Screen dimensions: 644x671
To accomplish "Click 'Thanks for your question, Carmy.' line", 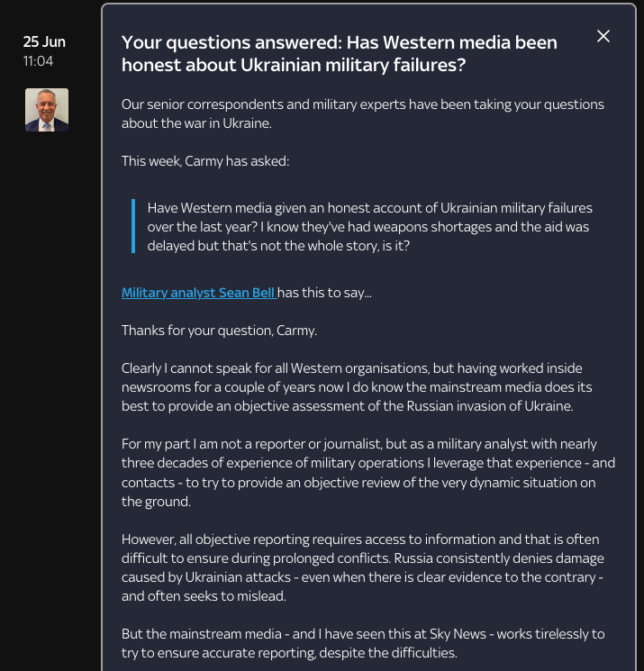I will [219, 331].
